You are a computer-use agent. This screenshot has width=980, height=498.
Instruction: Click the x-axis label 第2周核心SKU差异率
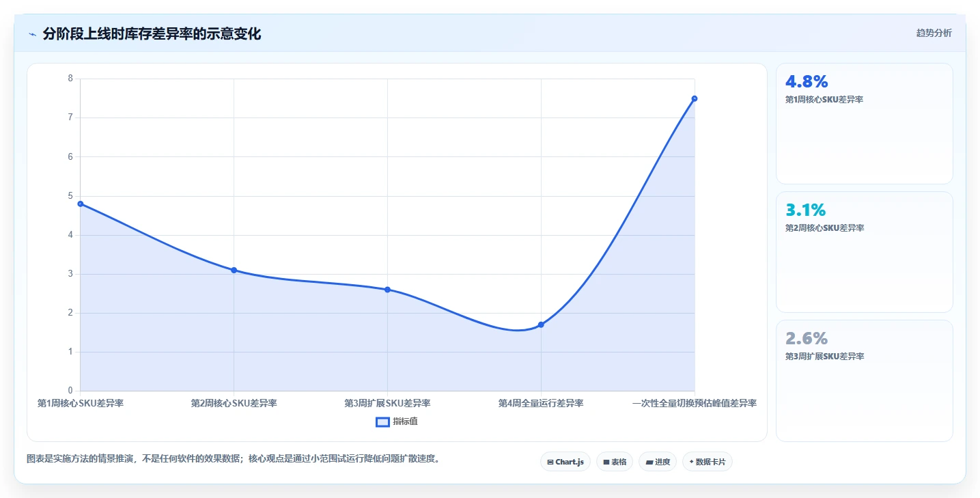coord(234,403)
